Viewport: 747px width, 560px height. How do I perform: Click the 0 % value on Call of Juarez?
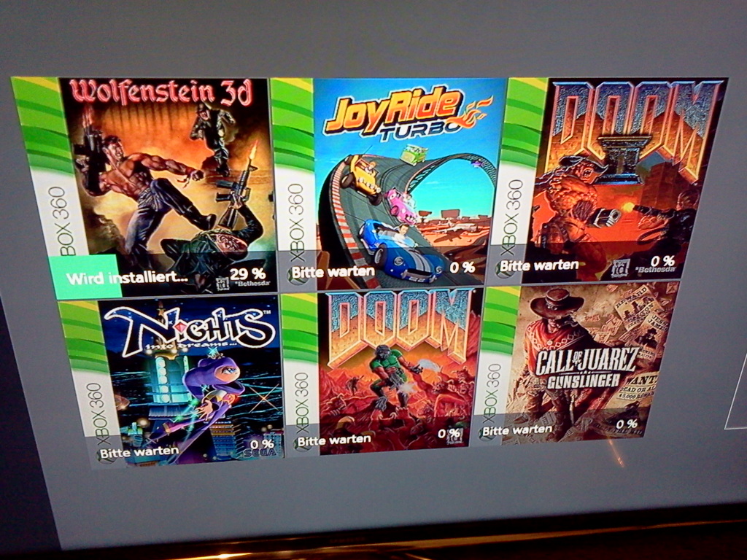pyautogui.click(x=627, y=423)
